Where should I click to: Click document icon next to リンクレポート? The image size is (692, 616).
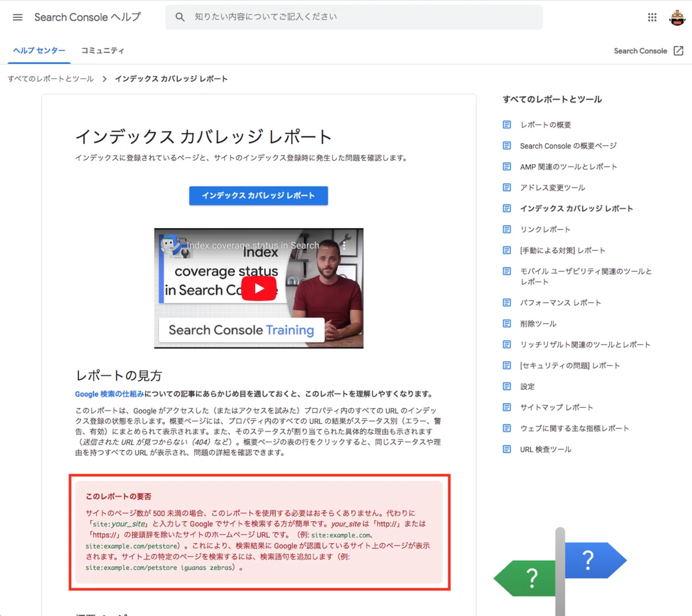(507, 230)
